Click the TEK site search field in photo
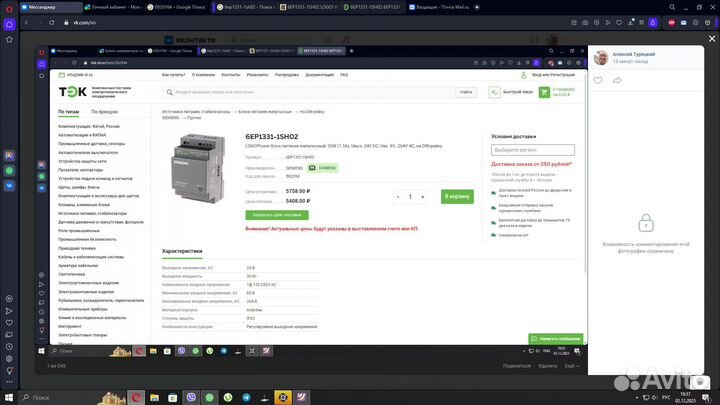The width and height of the screenshot is (720, 405). 309,92
